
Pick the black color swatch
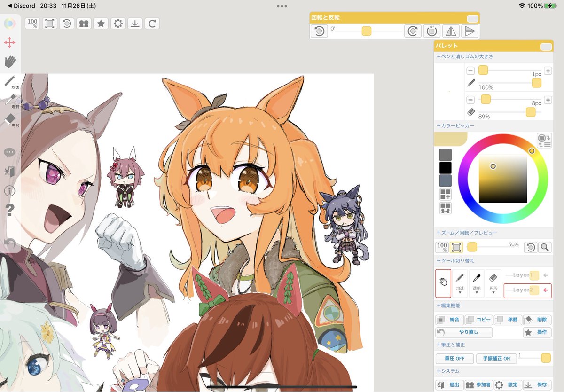446,168
